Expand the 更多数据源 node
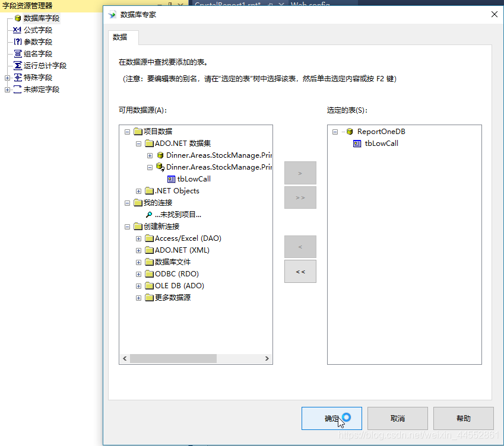Image resolution: width=504 pixels, height=446 pixels. coord(138,298)
